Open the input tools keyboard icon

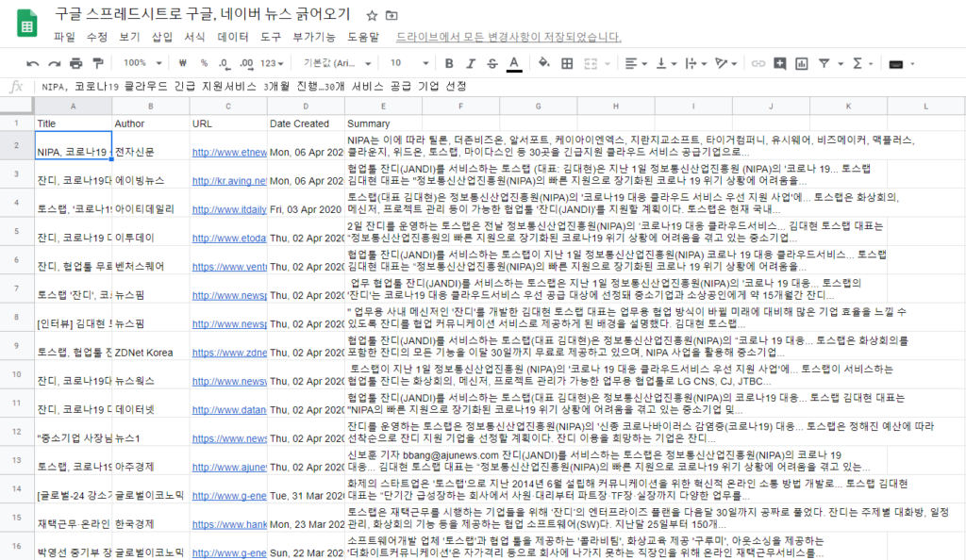tap(896, 64)
